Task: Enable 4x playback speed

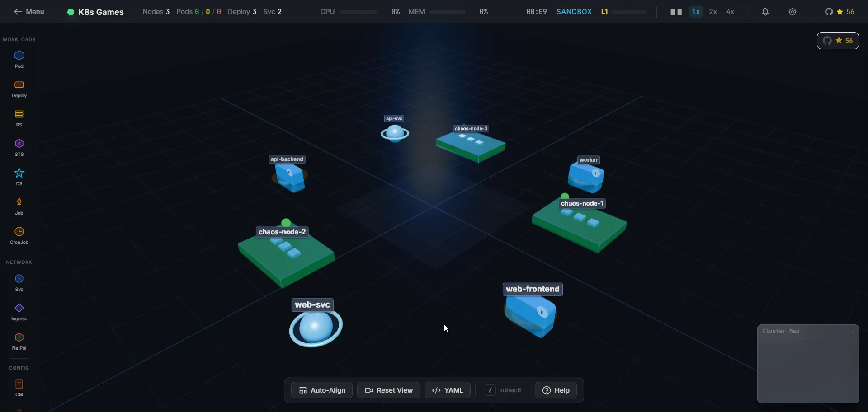Action: pos(731,12)
